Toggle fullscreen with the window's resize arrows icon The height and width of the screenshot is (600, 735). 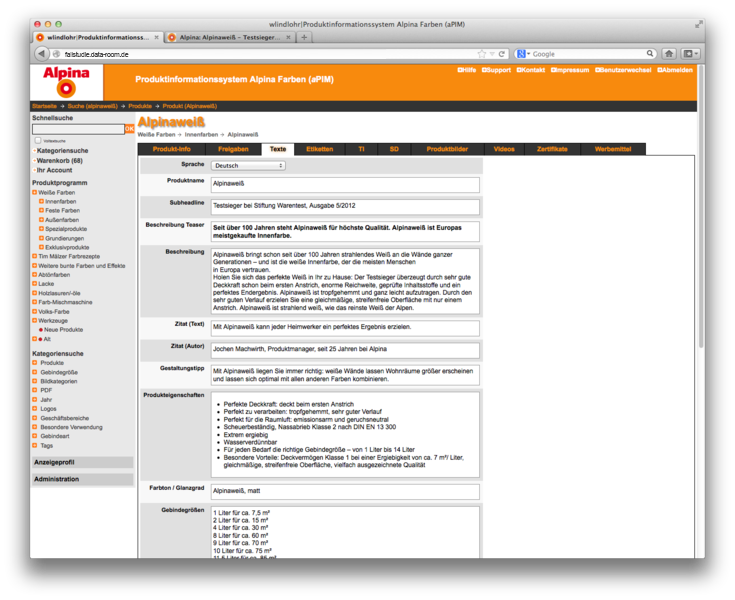699,24
